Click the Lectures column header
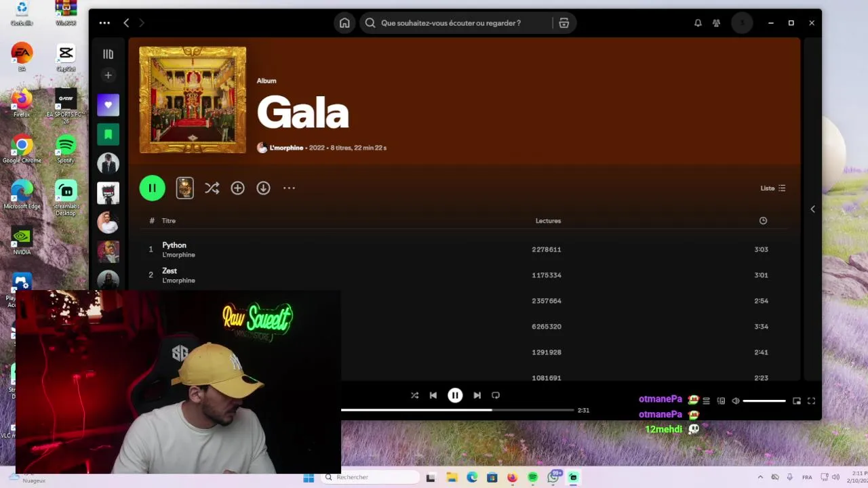Screen dimensions: 868x488 click(x=548, y=221)
